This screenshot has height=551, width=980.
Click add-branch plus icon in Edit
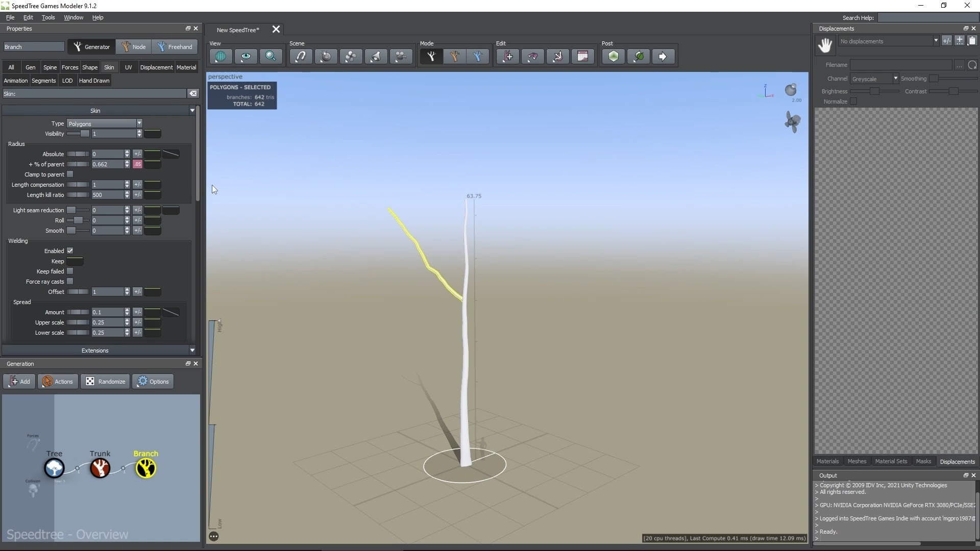click(508, 57)
